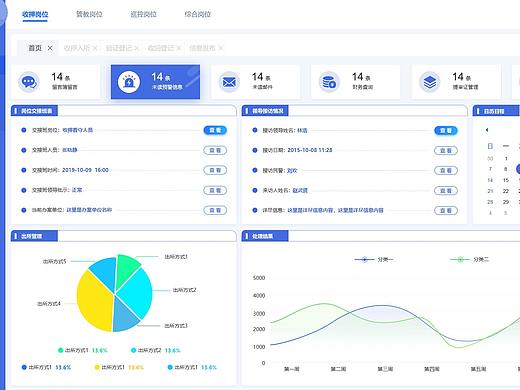
Task: Click the 第三周 x-axis label
Action: click(x=385, y=369)
